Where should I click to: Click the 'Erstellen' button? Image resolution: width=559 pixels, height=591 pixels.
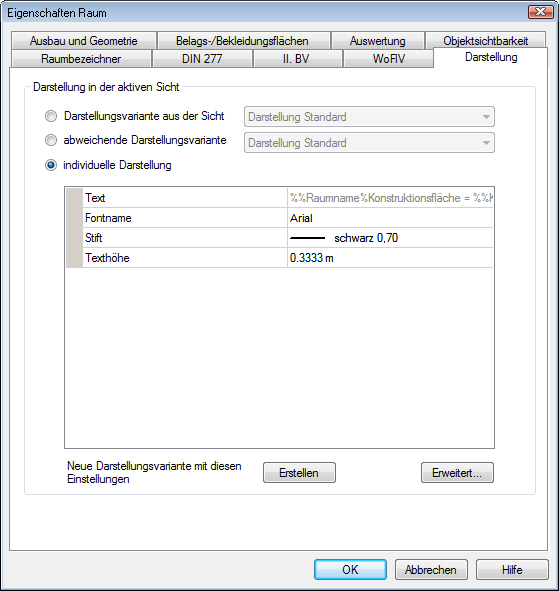click(x=299, y=473)
